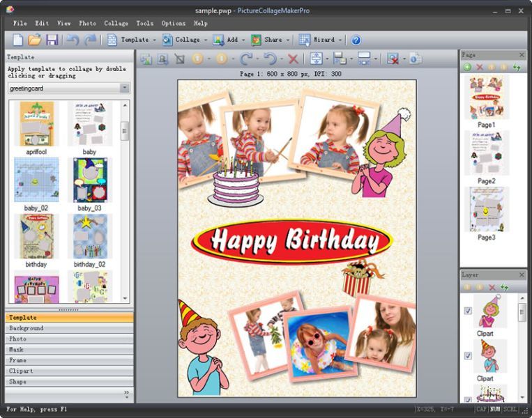Screen dimensions: 532x418
Task: Toggle visibility of cake layer checkbox
Action: click(468, 399)
